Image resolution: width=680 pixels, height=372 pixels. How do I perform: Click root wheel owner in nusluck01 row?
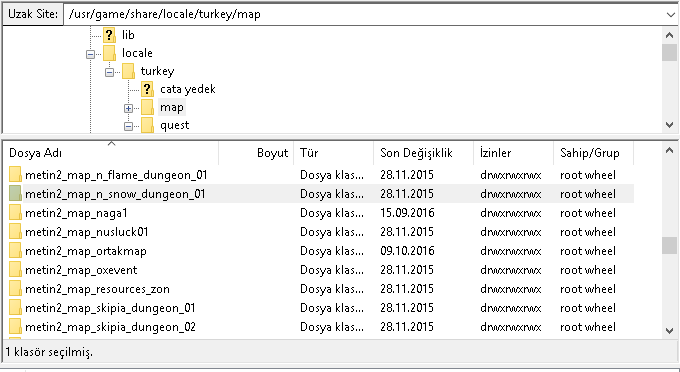pyautogui.click(x=588, y=232)
